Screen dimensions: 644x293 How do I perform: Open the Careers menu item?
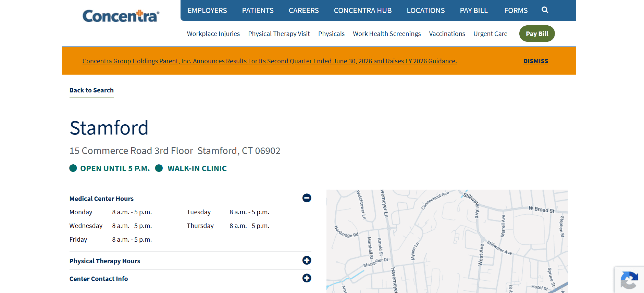coord(304,11)
